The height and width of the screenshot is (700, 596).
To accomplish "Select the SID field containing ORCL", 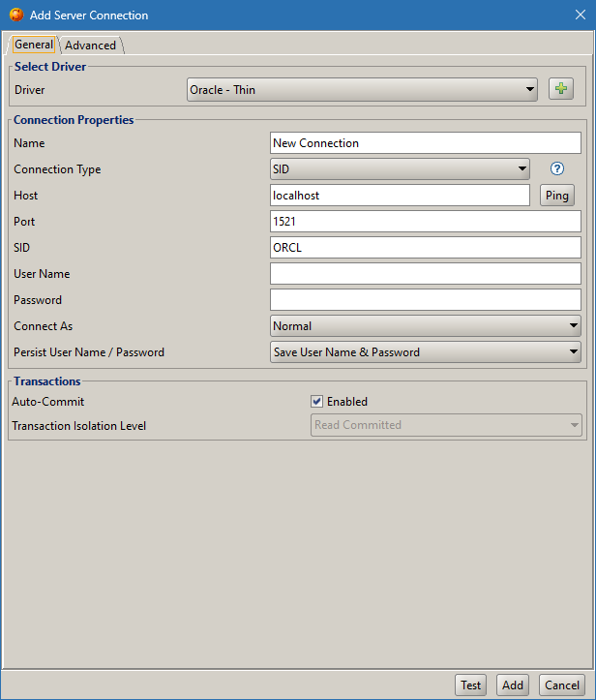I will click(425, 248).
